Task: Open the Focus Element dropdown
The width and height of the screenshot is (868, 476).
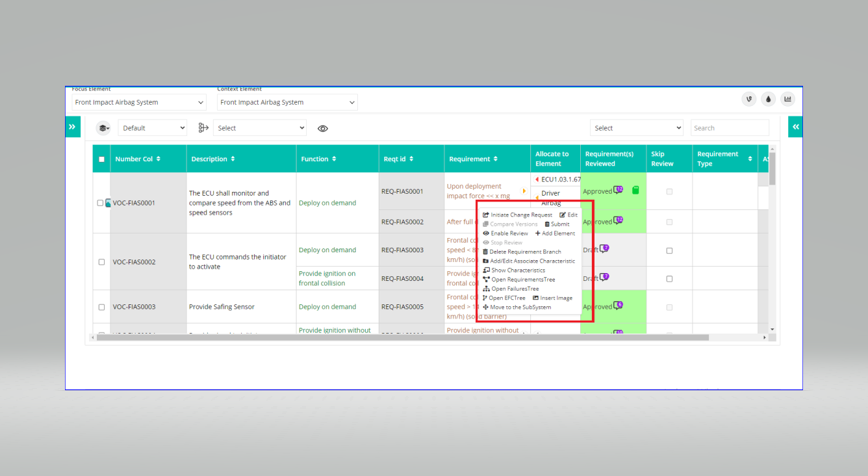Action: [139, 102]
